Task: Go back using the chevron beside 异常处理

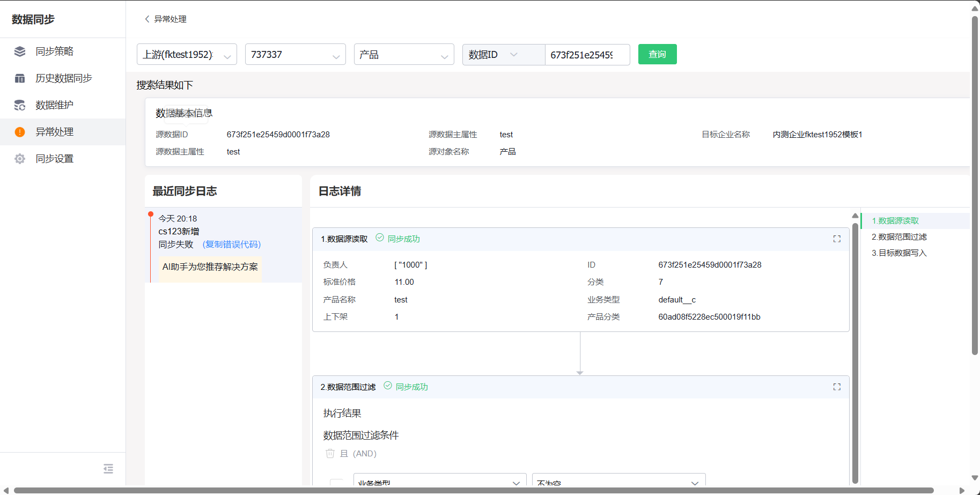Action: point(146,19)
